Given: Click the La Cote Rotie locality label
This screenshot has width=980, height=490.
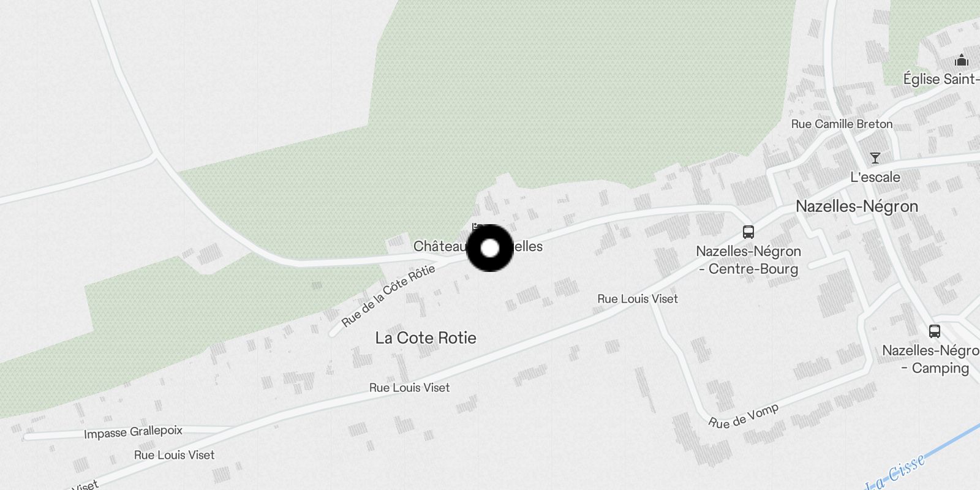Looking at the screenshot, I should click(x=426, y=337).
